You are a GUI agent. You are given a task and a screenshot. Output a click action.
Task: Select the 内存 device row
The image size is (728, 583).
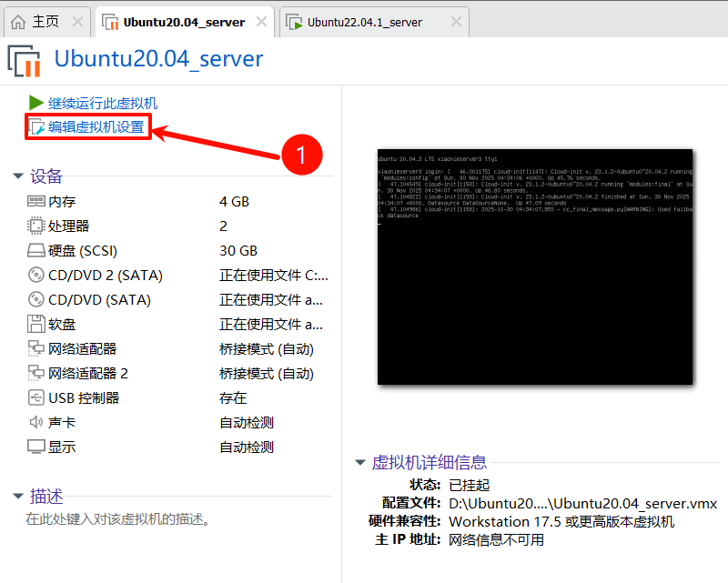pyautogui.click(x=178, y=201)
